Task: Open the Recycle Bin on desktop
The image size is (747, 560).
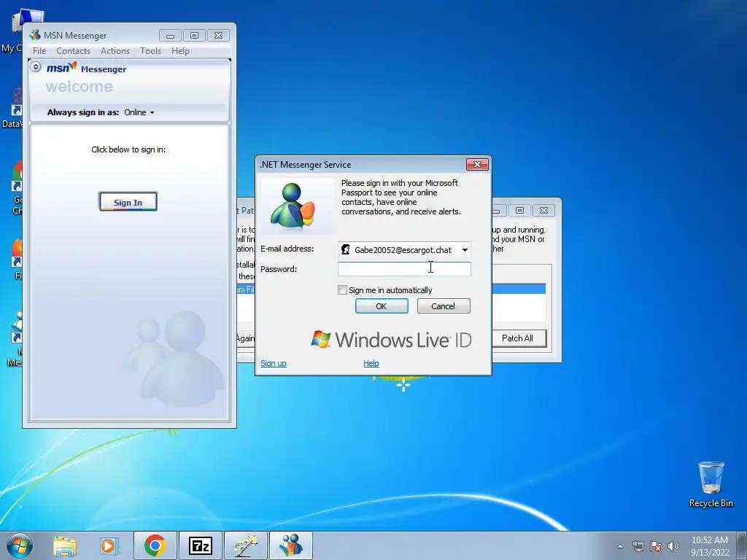Action: 711,484
